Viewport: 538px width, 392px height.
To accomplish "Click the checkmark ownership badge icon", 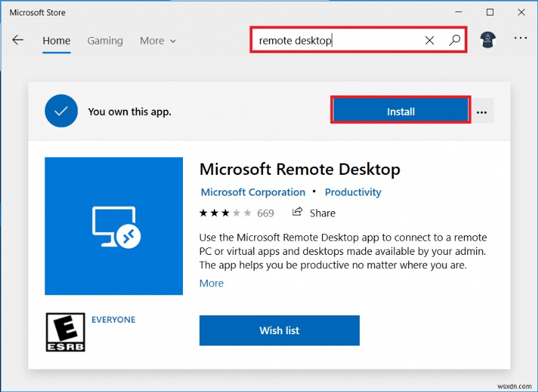I will (x=61, y=111).
